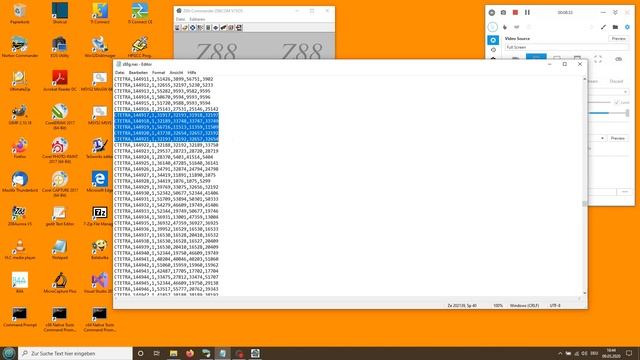Image resolution: width=640 pixels, height=360 pixels.
Task: Open Ansicht menu in Notepad Editor
Action: coord(176,73)
